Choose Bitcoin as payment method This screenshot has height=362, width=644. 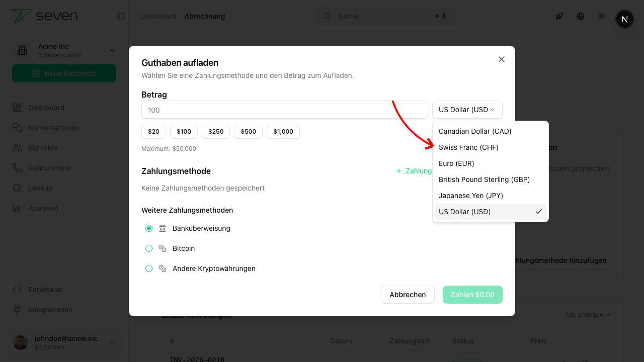point(149,248)
